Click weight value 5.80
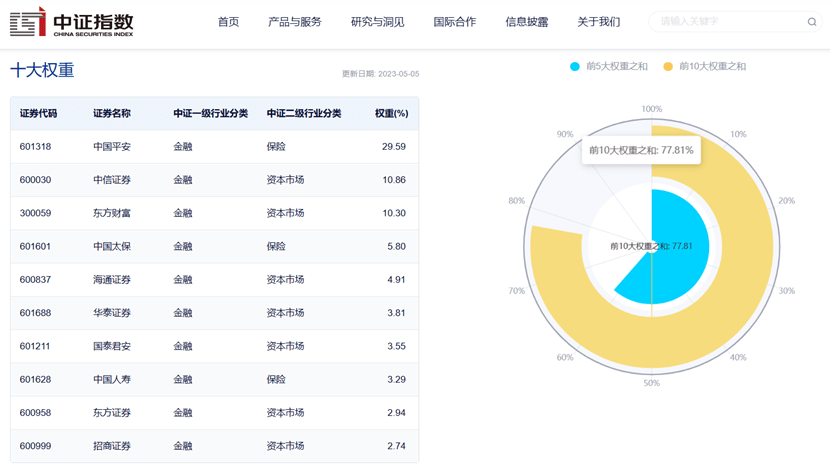This screenshot has height=468, width=830. click(396, 247)
